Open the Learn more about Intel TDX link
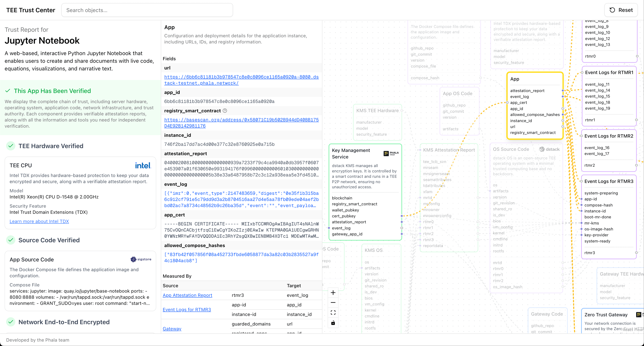Image resolution: width=644 pixels, height=346 pixels. [39, 221]
